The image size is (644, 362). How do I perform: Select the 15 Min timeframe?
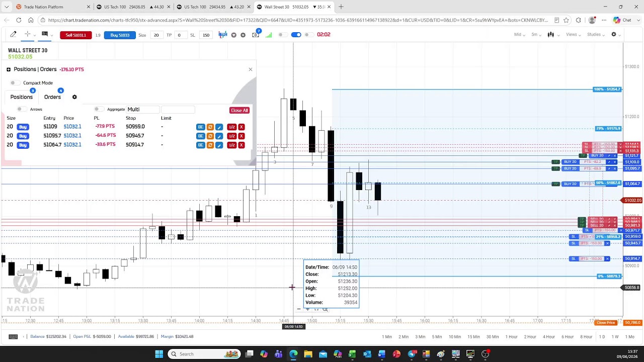(473, 337)
